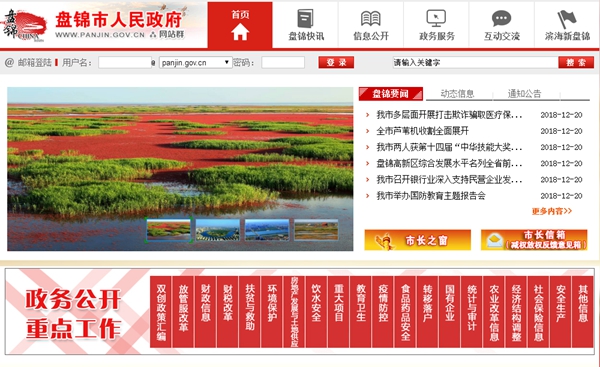Click the 邮箱登陆 @ mail icon

coord(9,62)
